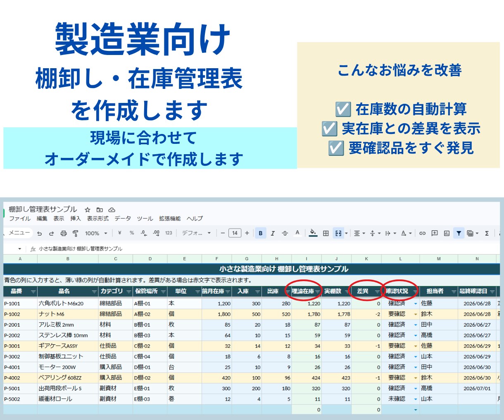504x420 pixels.
Task: Open the text wrapping dropdown
Action: [390, 233]
